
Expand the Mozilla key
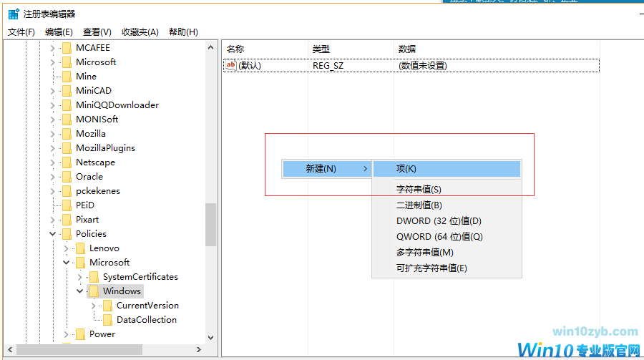point(52,134)
